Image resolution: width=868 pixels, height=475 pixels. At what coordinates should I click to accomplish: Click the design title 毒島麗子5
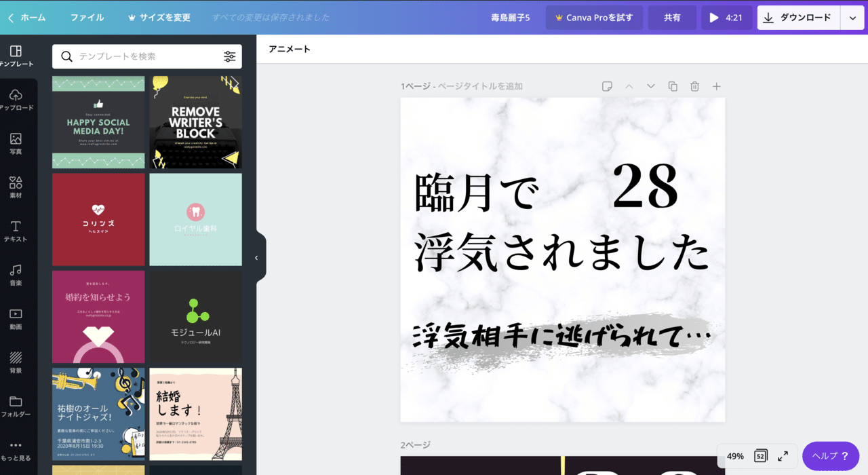[511, 18]
